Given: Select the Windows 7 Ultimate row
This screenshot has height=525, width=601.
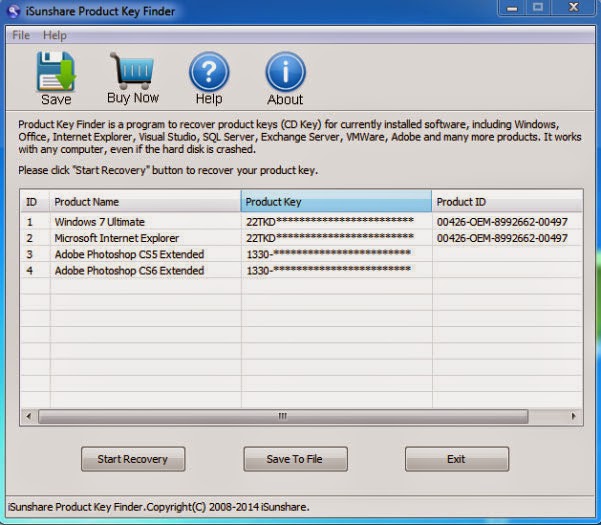Looking at the screenshot, I should click(x=302, y=222).
